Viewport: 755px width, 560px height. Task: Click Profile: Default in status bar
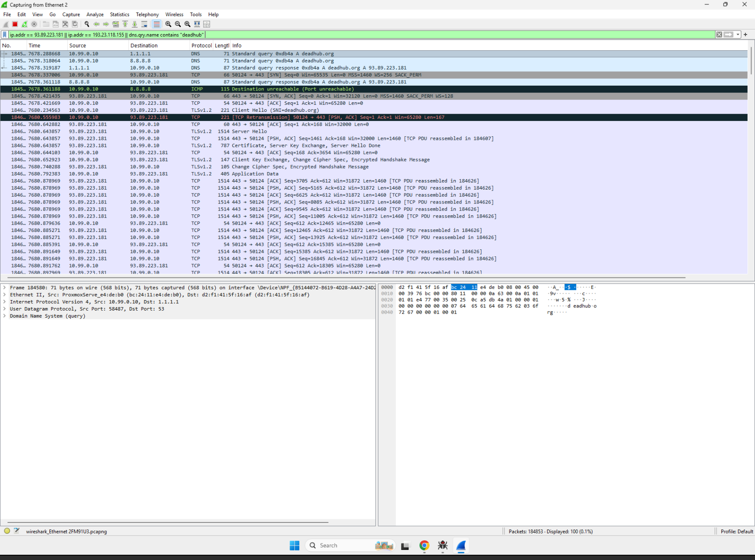coord(737,532)
